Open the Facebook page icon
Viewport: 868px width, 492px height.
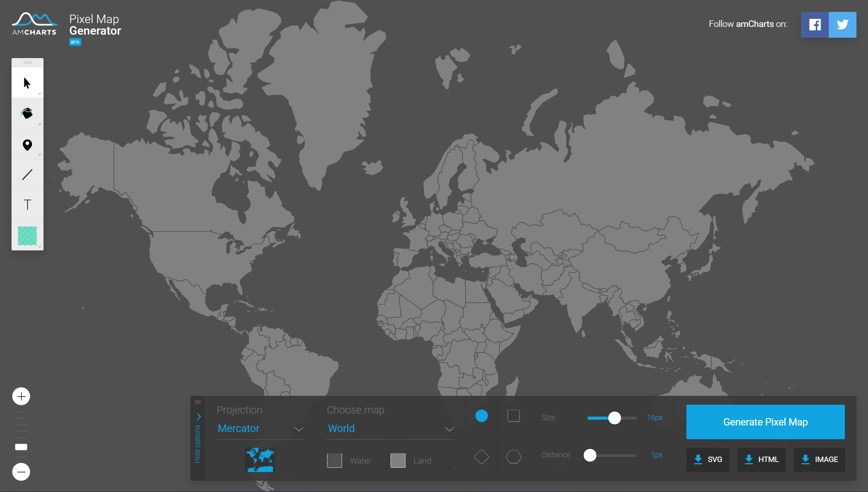pyautogui.click(x=815, y=25)
